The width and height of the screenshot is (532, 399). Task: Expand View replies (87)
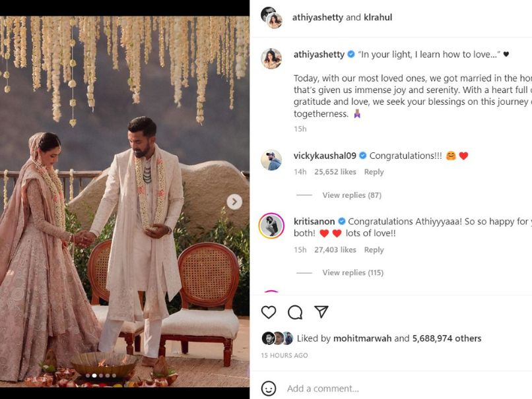351,195
